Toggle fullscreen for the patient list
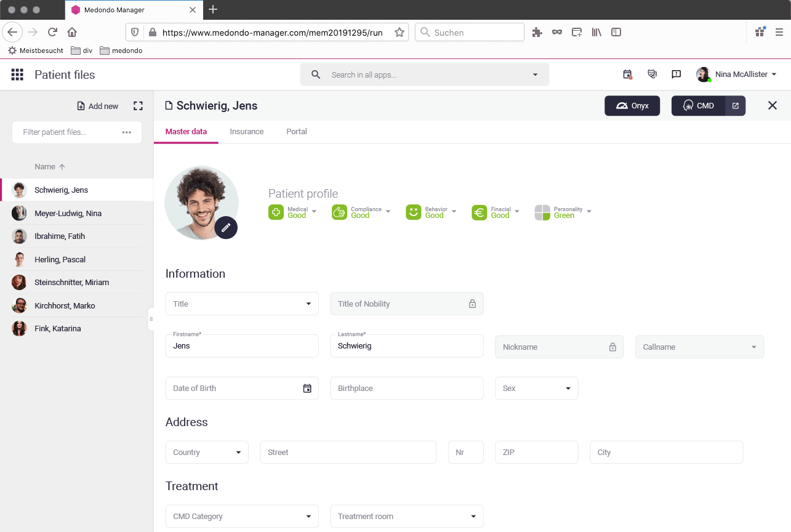 tap(138, 106)
